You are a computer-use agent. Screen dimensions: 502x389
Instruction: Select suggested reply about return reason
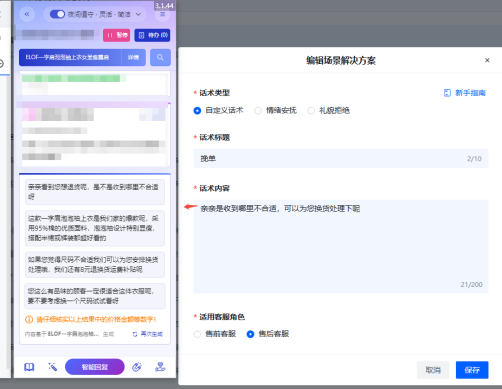(95, 192)
